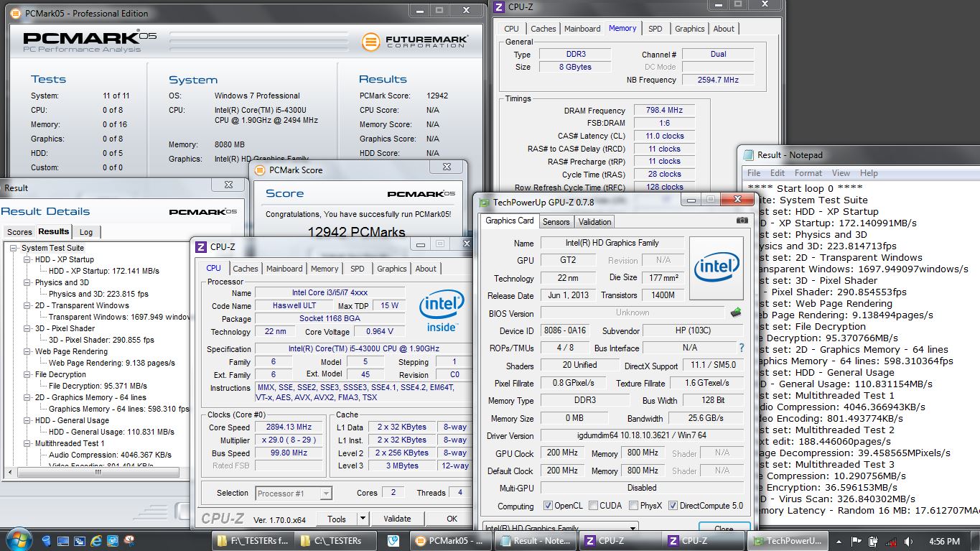Click the PCMark05 title bar orange icon
Image resolution: width=980 pixels, height=551 pixels.
pos(17,13)
